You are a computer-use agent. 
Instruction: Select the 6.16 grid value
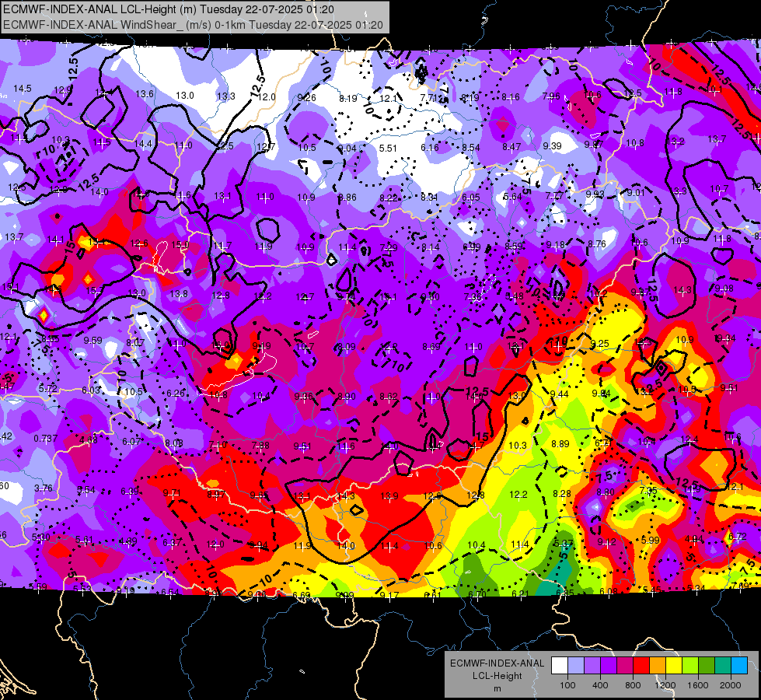[x=430, y=148]
